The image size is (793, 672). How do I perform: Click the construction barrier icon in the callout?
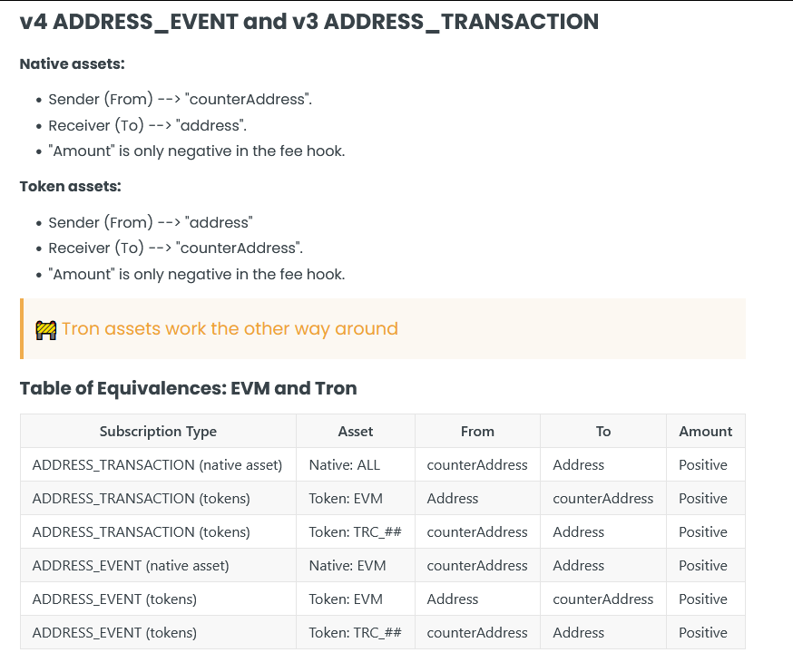coord(46,329)
